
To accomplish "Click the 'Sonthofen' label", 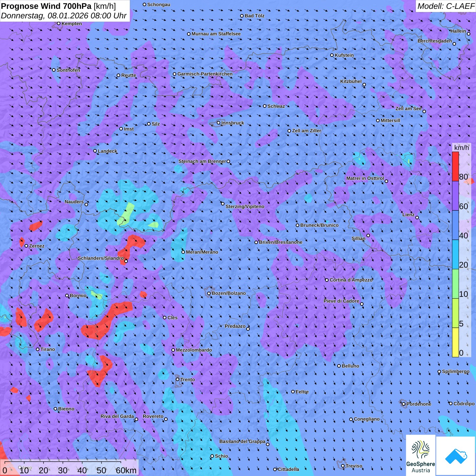I will 69,70.
